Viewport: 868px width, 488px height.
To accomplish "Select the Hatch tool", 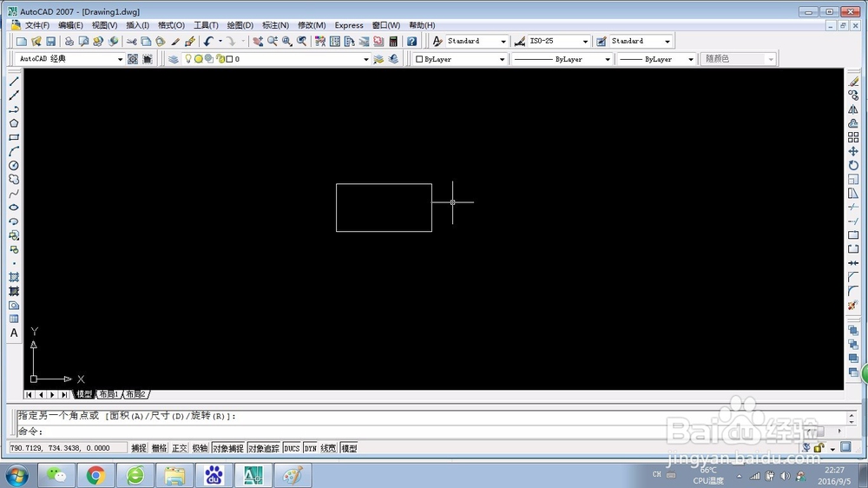I will [14, 277].
